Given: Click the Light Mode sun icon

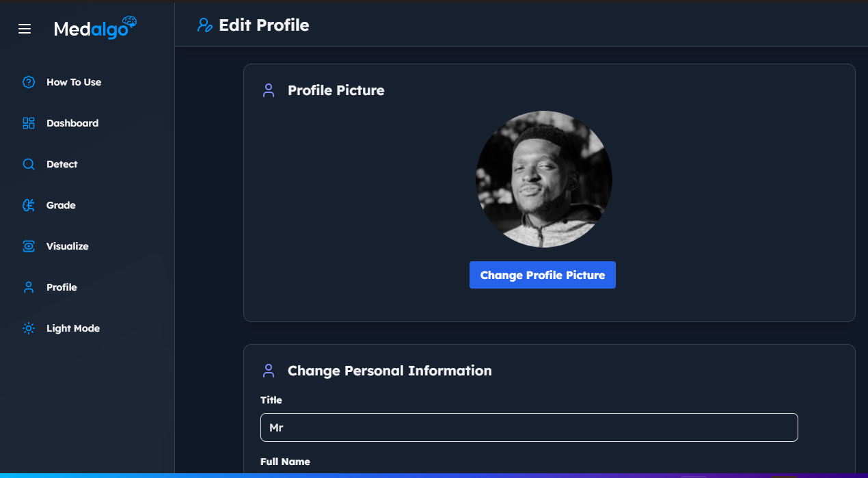Looking at the screenshot, I should coord(28,328).
